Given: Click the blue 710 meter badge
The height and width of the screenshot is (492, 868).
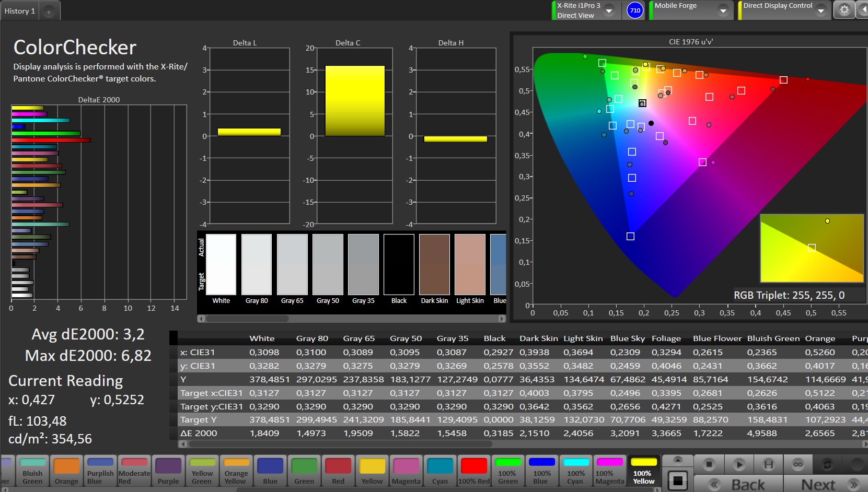Looking at the screenshot, I should 635,10.
